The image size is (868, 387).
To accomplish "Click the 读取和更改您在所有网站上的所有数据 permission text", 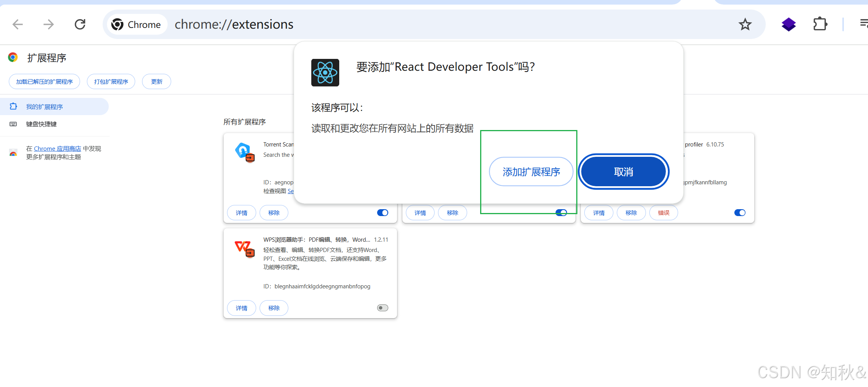I will coord(392,128).
